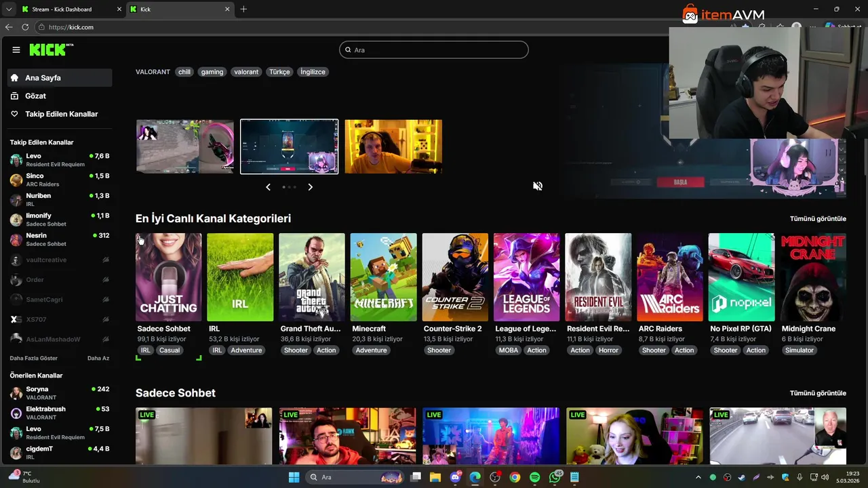Unmute the featured stream with the speaker icon

(538, 186)
